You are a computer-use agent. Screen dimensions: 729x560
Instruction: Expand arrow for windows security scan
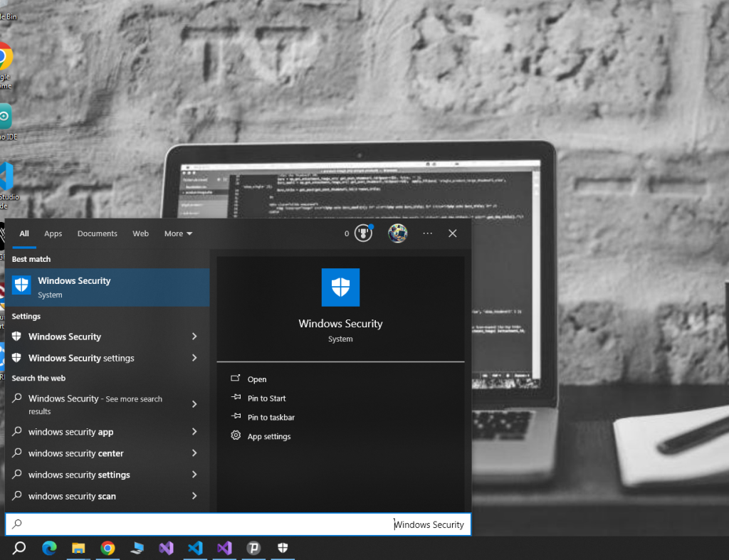(194, 496)
